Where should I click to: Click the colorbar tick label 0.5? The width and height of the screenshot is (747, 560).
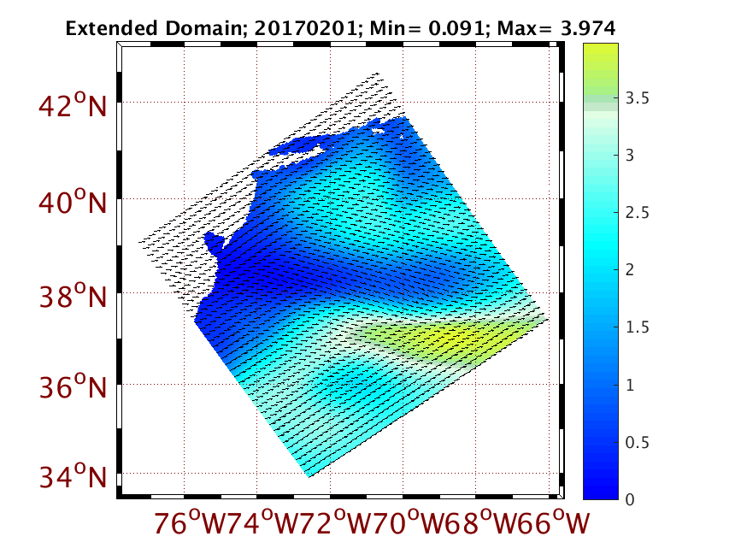pos(638,443)
